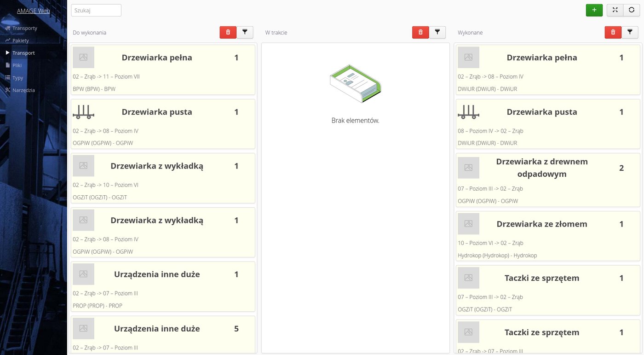Click the cart icon on Drzewiarka pusta in Do wykonania
644x355 pixels.
(83, 112)
